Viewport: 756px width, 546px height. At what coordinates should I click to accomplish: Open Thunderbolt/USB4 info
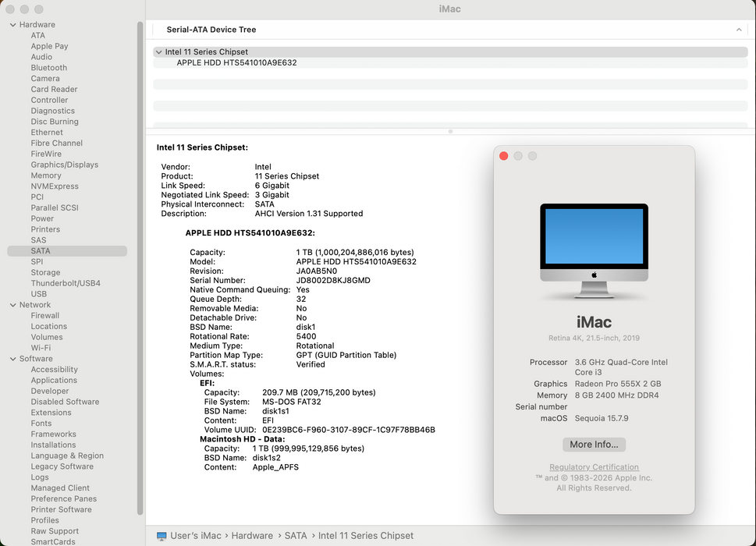pos(66,283)
